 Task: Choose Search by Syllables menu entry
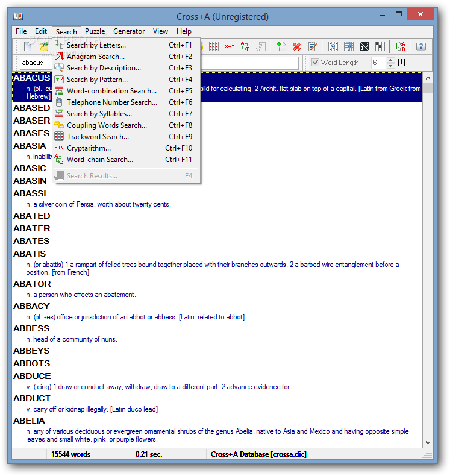click(127, 114)
